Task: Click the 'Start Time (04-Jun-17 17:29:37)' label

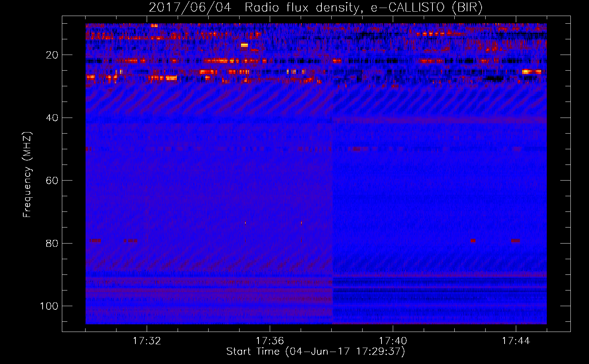Action: tap(316, 352)
